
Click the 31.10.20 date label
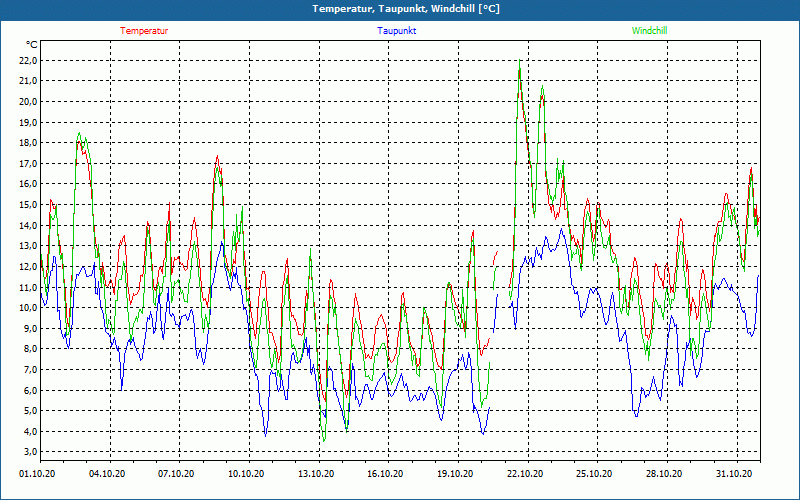tap(733, 475)
